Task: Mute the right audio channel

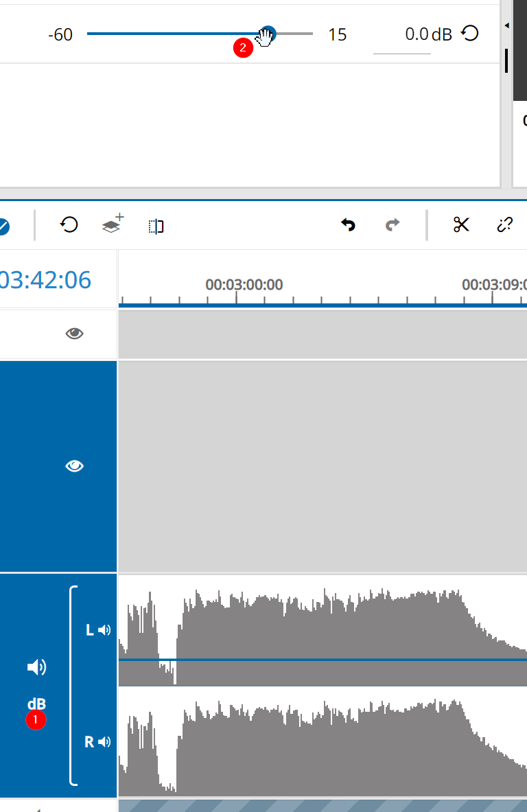Action: coord(104,742)
